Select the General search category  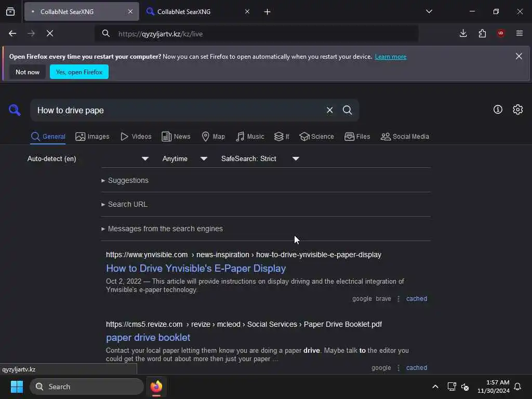click(x=48, y=137)
